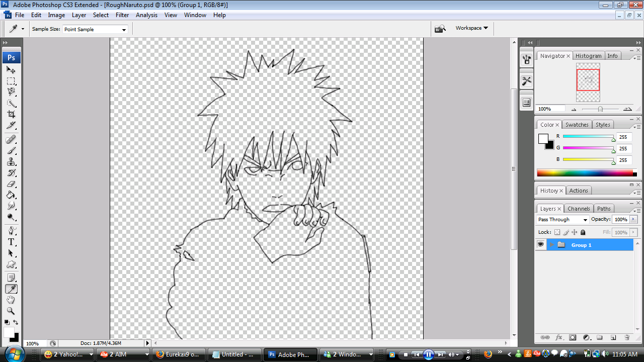Expand Group 1 disclosure triangle
The width and height of the screenshot is (644, 362).
point(551,245)
